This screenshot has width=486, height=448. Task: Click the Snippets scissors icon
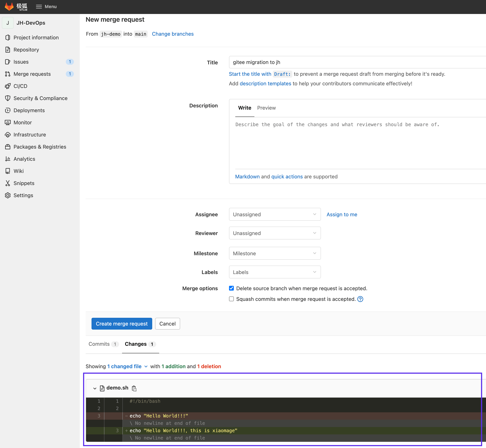[x=8, y=183]
